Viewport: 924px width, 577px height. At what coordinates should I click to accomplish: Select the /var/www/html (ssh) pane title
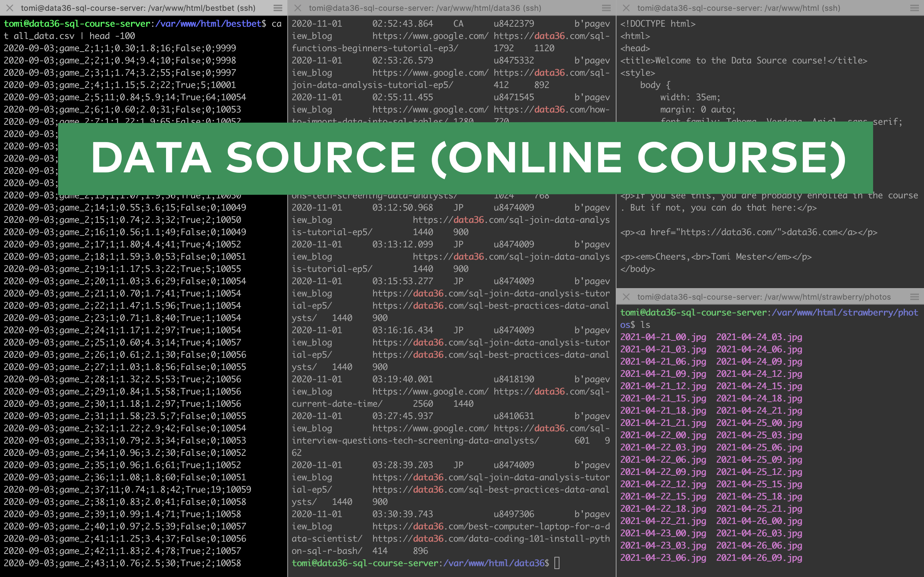point(739,8)
